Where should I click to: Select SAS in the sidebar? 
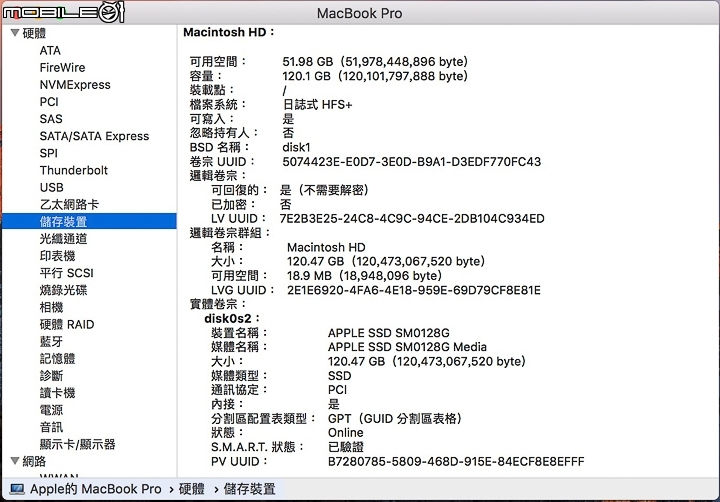point(51,119)
